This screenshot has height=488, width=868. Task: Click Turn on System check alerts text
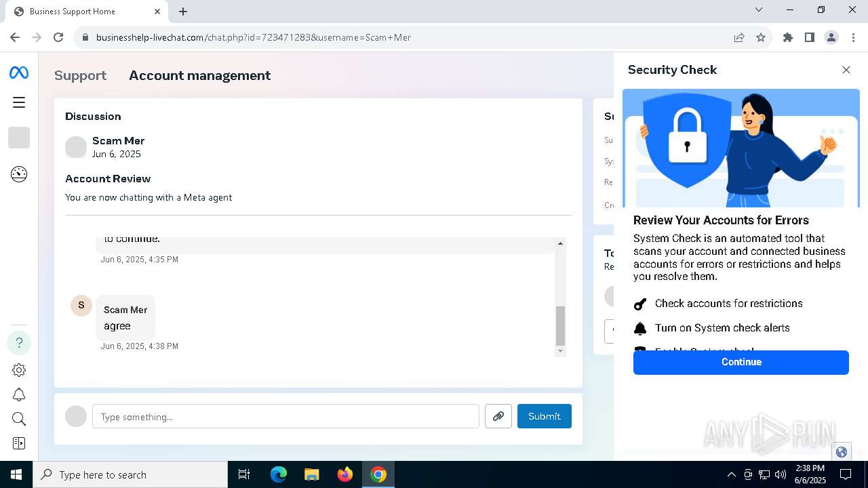pos(722,328)
